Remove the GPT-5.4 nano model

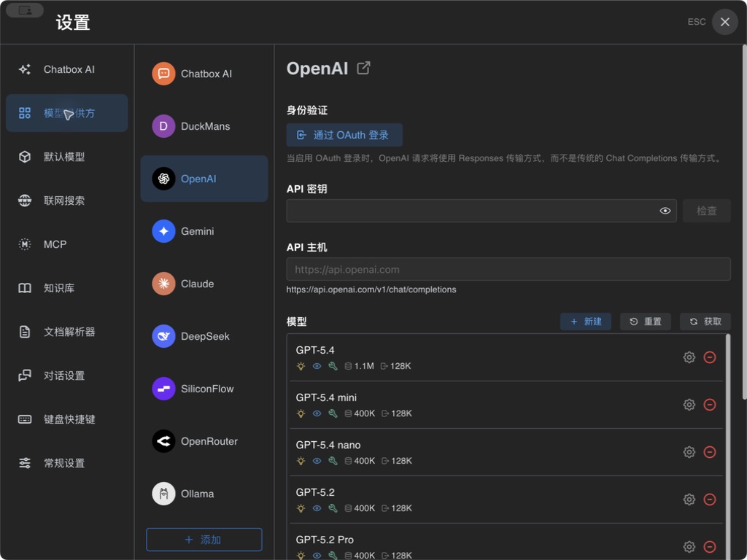coord(710,452)
